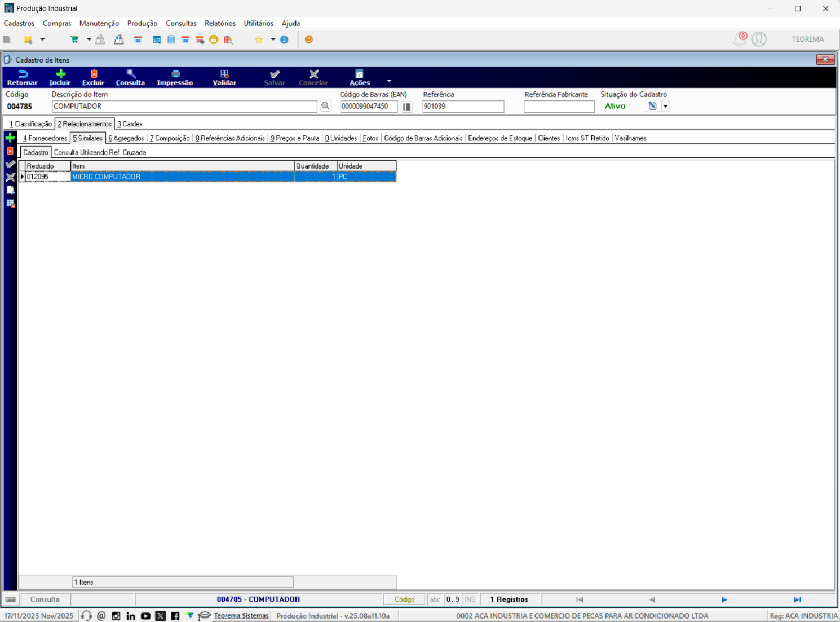Click the Impressão button
Viewport: 840px width, 622px height.
coord(175,78)
